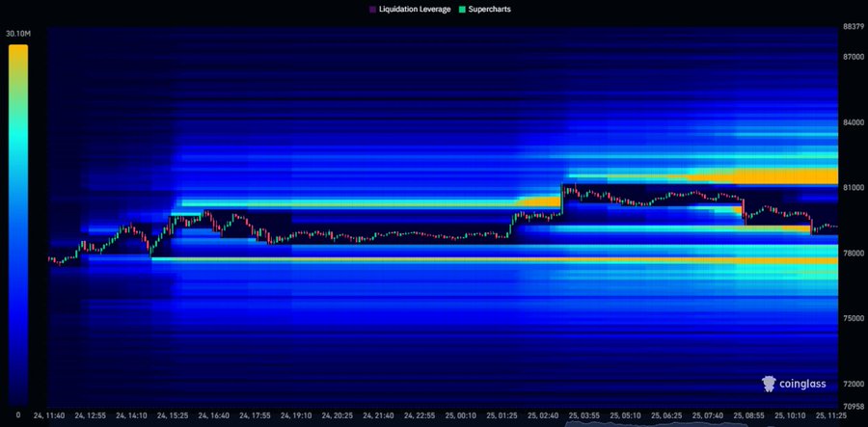
Task: Click the 78000 price axis label
Action: tap(853, 253)
